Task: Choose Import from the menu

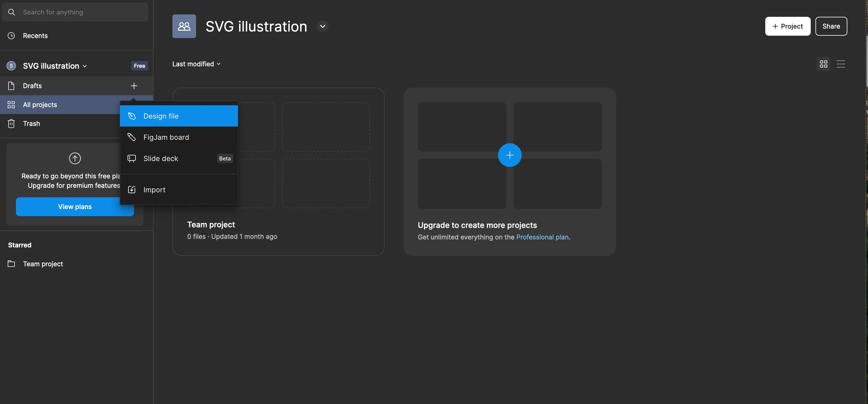Action: point(179,190)
